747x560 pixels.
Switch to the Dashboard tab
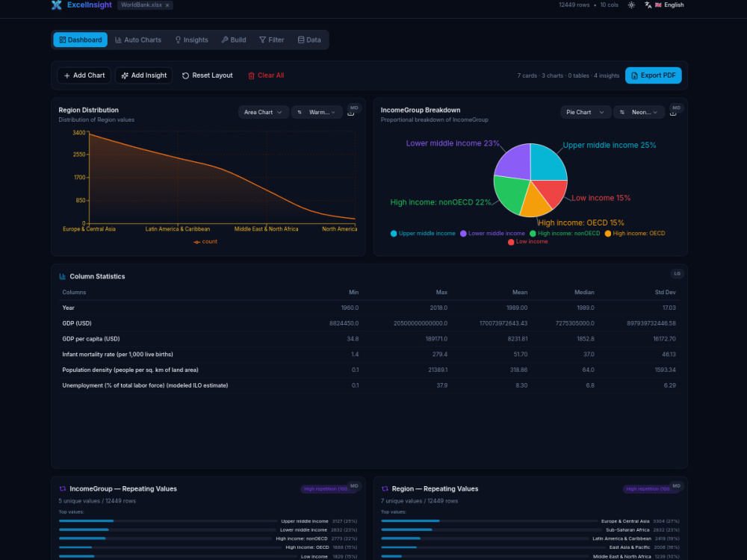pyautogui.click(x=81, y=40)
